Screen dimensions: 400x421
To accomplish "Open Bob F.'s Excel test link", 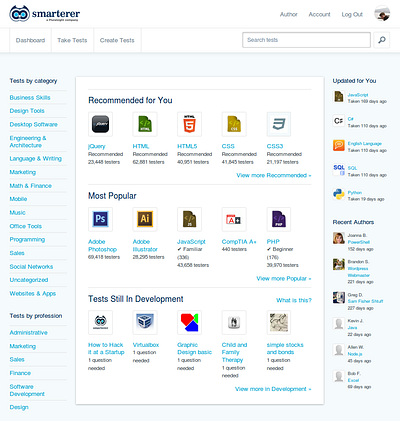I will [353, 380].
